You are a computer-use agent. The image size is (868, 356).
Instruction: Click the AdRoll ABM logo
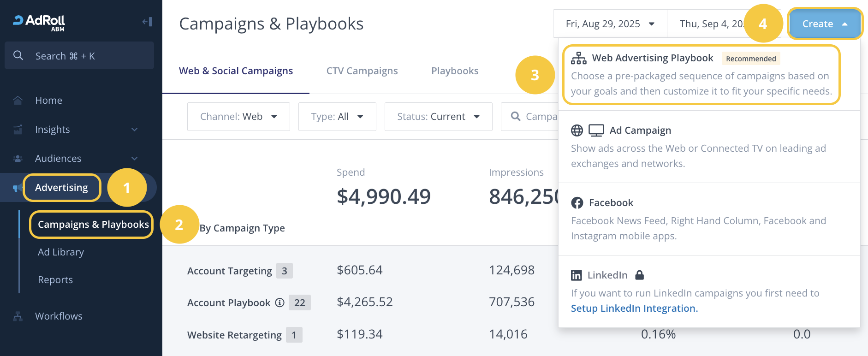click(x=39, y=22)
